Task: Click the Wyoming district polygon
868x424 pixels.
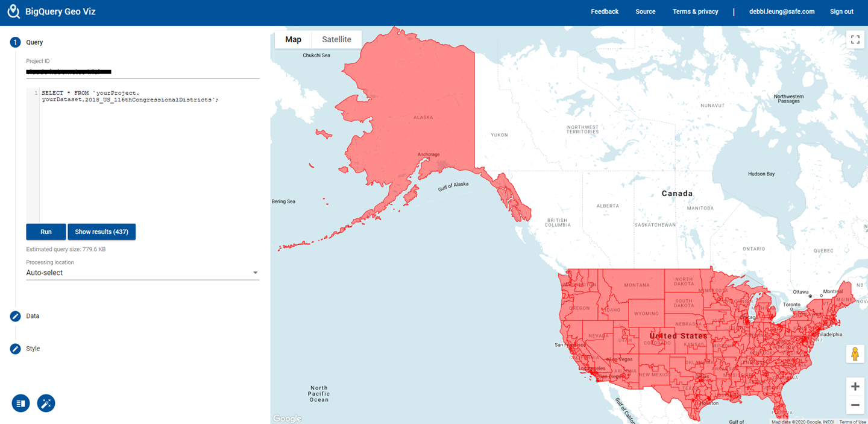Action: (x=647, y=315)
